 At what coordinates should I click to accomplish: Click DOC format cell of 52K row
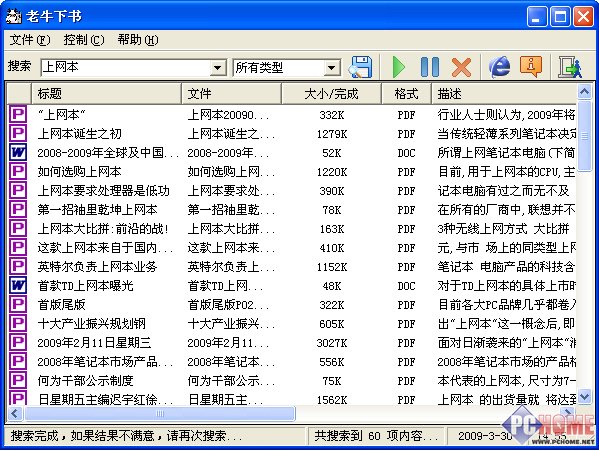pyautogui.click(x=406, y=153)
